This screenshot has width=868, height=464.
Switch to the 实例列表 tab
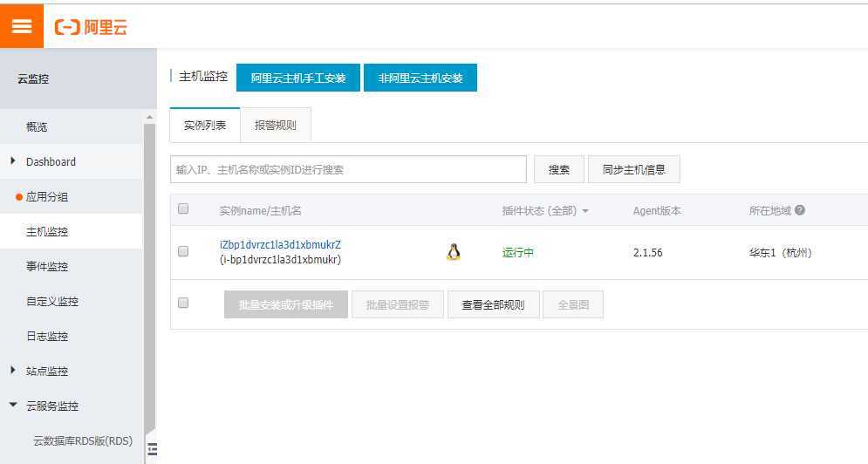pos(205,125)
